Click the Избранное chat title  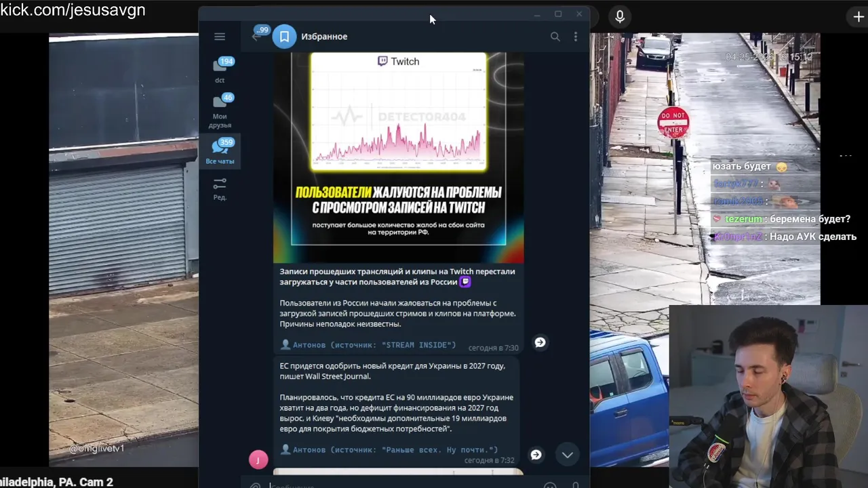point(324,37)
